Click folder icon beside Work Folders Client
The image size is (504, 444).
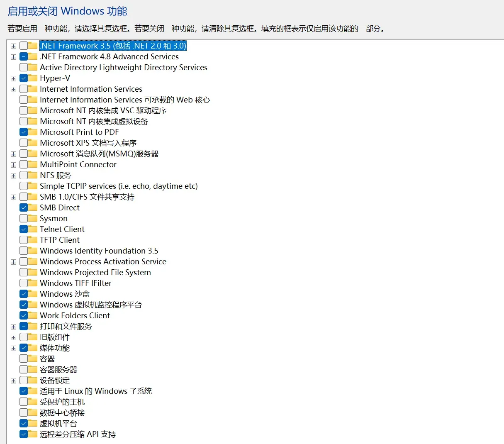click(x=33, y=315)
